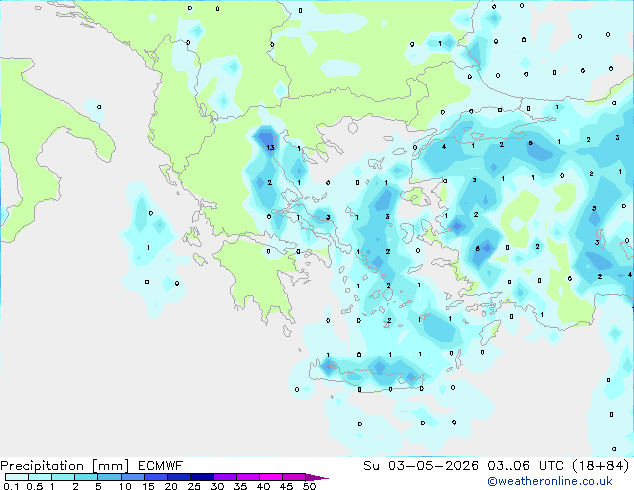Select the 'Precipitation [mm]' title text
Image resolution: width=634 pixels, height=490 pixels.
pyautogui.click(x=65, y=466)
